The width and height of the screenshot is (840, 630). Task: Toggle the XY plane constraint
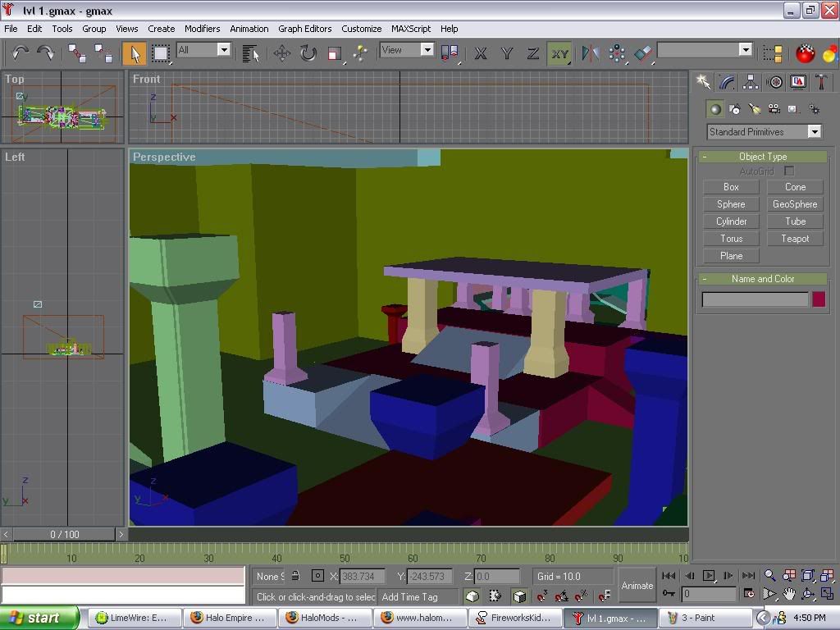pos(559,53)
